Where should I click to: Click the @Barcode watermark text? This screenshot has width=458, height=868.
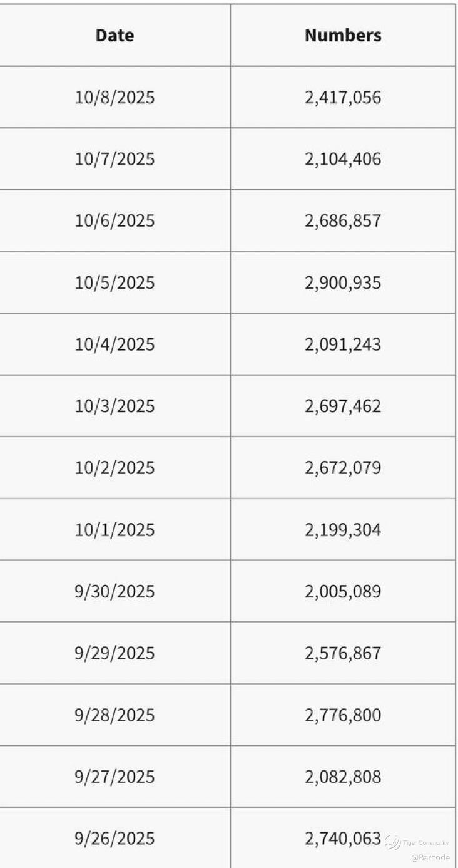tap(430, 857)
